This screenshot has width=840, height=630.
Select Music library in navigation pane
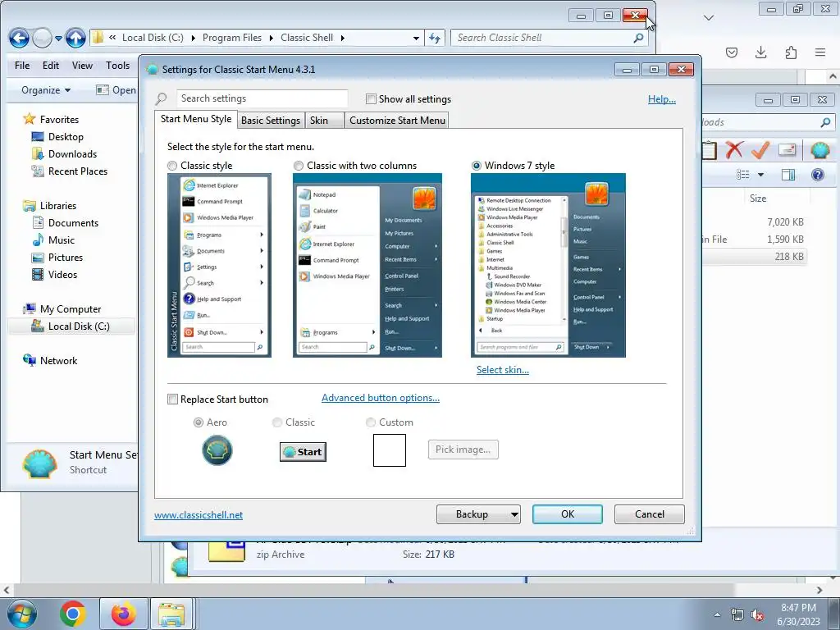pos(61,240)
